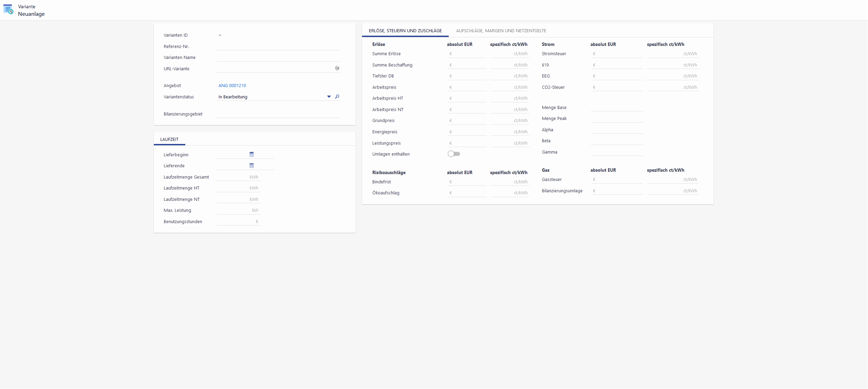
Task: Click the globe icon in URL-Variante field
Action: (x=337, y=69)
